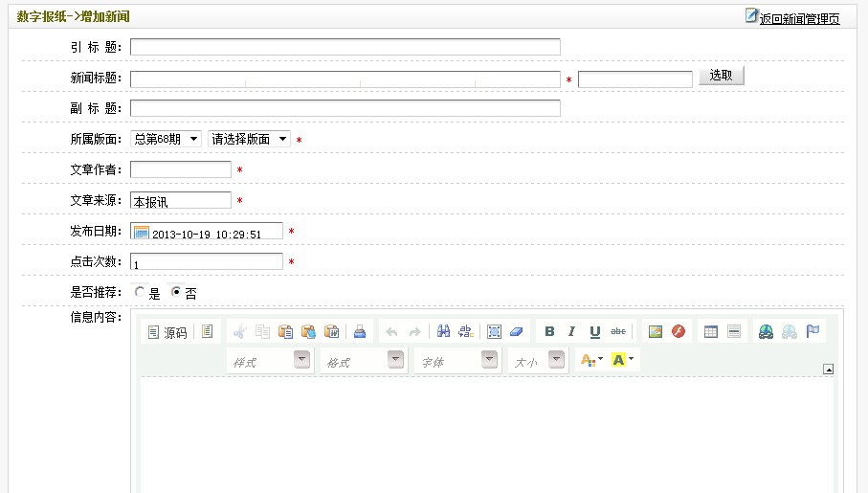868x493 pixels.
Task: Click the redo arrow icon
Action: pyautogui.click(x=414, y=332)
